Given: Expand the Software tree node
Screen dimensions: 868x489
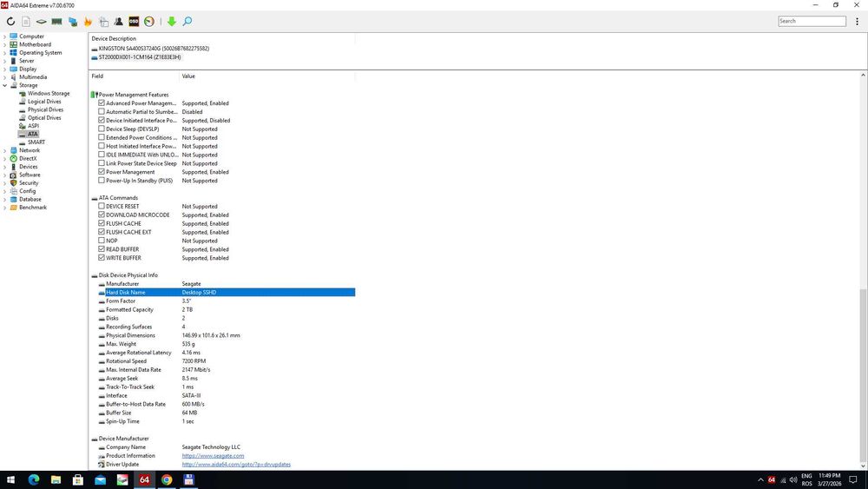Looking at the screenshot, I should [x=5, y=175].
